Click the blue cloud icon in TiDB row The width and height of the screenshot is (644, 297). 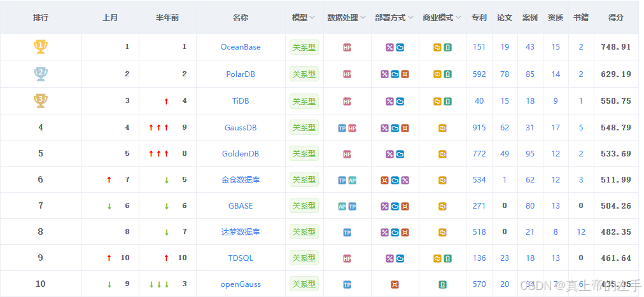(x=400, y=101)
